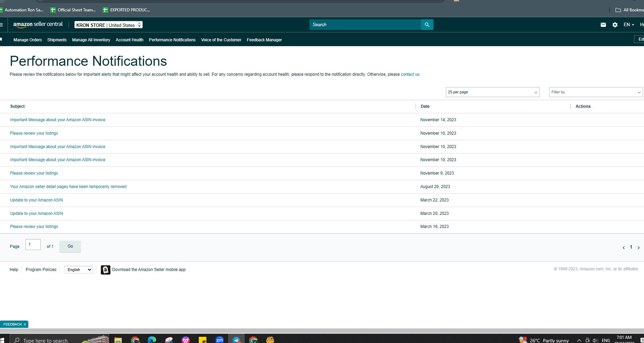This screenshot has width=644, height=343.
Task: Click the Subject column header
Action: [x=18, y=106]
